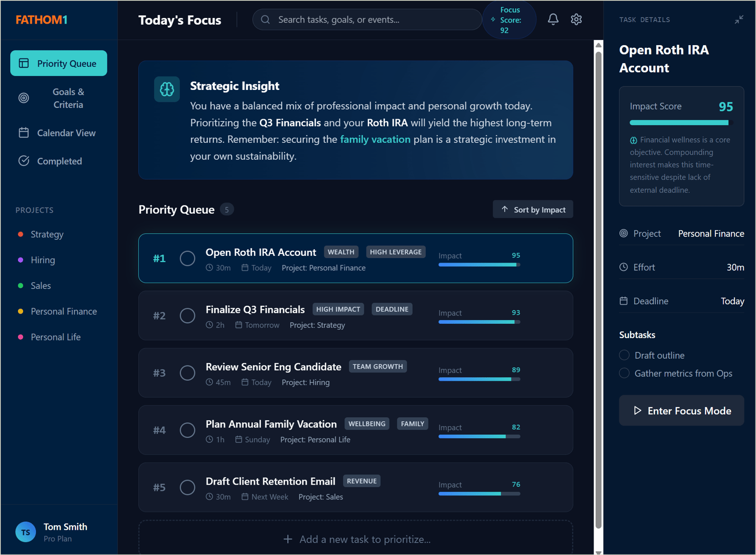Click the Sort by Impact button

(532, 209)
